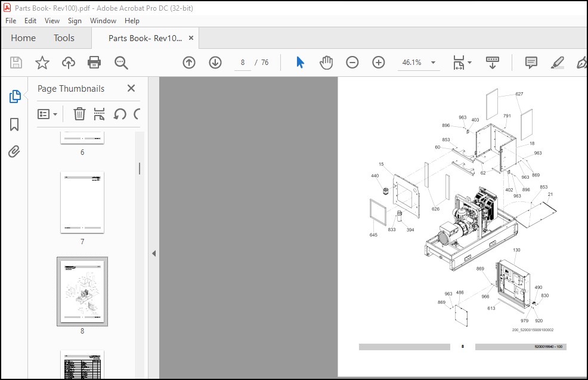
Task: Open thumbnail options dropdown menu
Action: pos(47,114)
